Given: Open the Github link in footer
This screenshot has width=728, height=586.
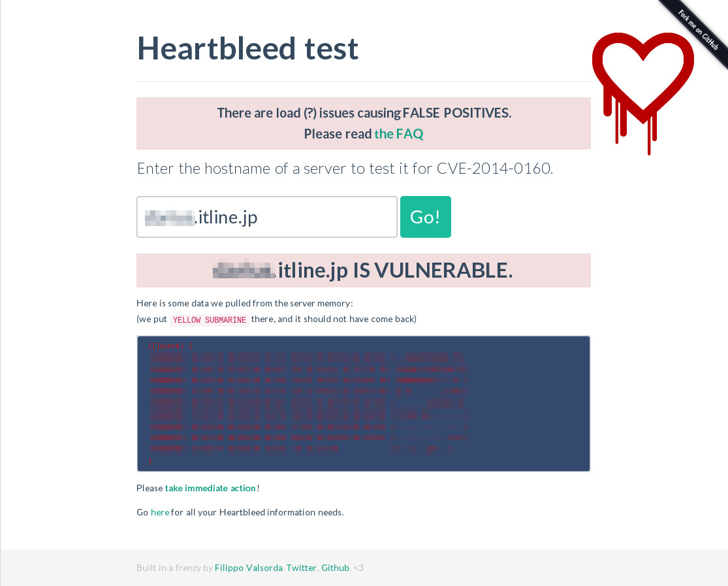Looking at the screenshot, I should point(335,568).
